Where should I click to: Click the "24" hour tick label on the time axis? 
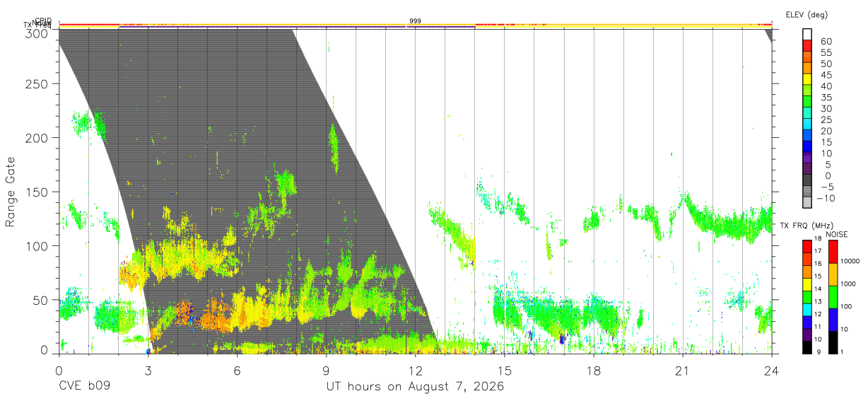point(771,370)
